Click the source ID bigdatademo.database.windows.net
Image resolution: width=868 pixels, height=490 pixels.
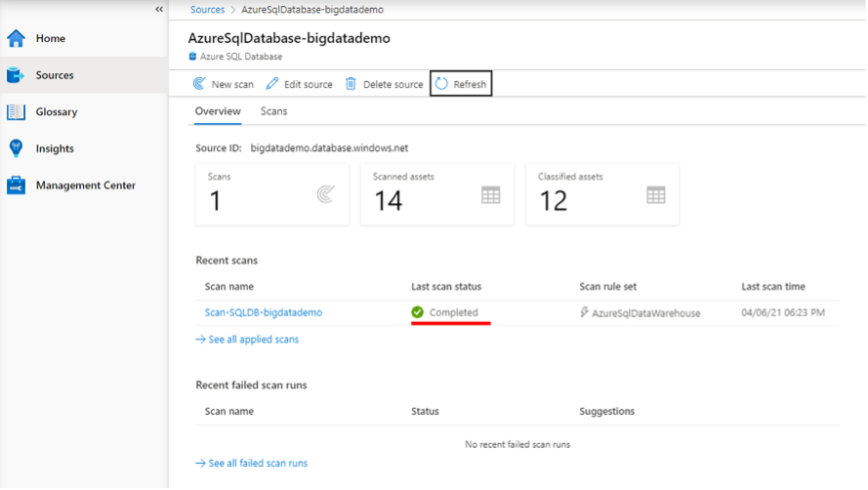point(329,148)
